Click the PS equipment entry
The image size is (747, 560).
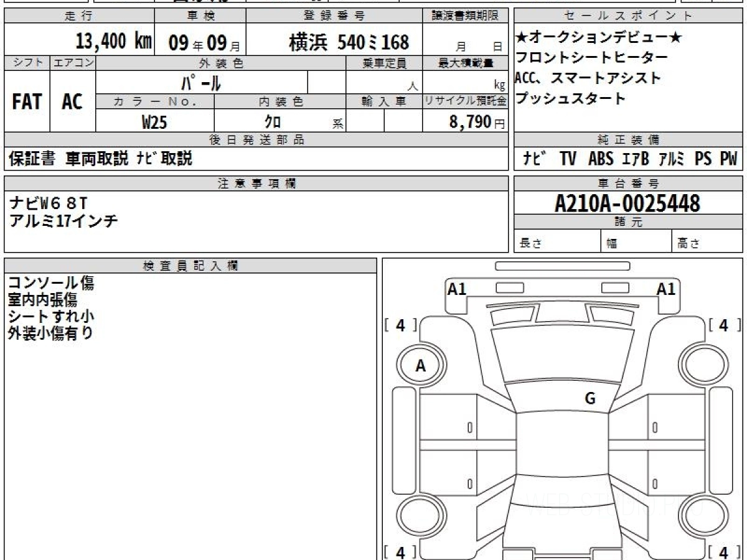703,159
